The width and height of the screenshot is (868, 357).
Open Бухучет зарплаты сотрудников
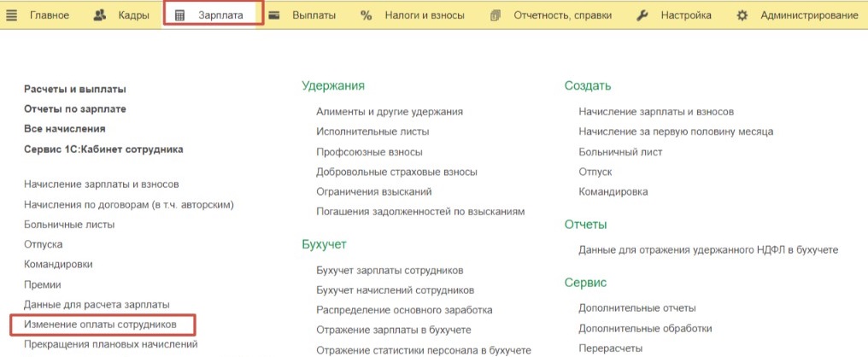pos(390,270)
